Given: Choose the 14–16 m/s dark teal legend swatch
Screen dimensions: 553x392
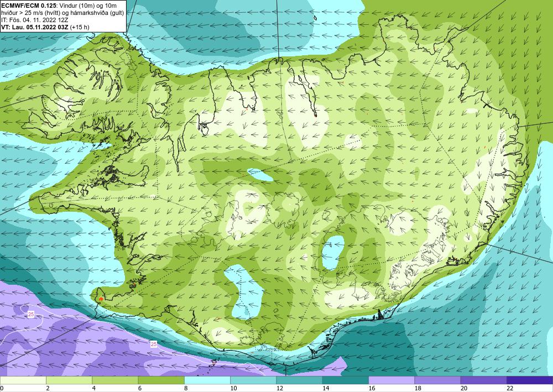Looking at the screenshot, I should 346,380.
